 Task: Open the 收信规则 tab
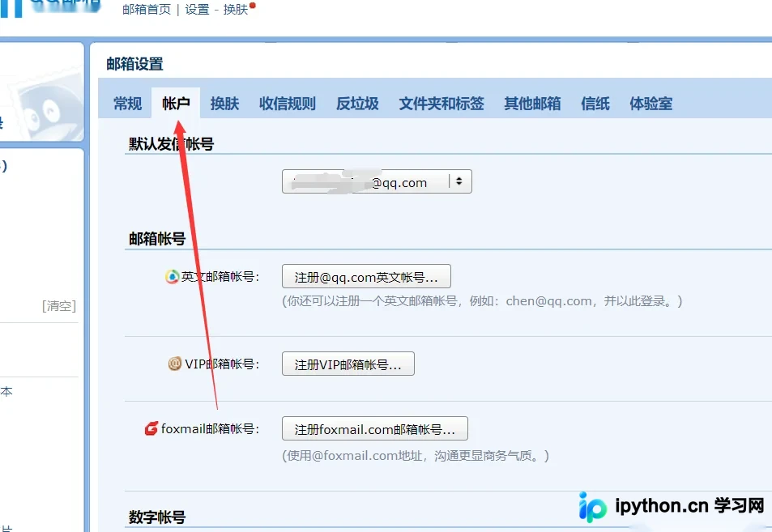pyautogui.click(x=288, y=104)
